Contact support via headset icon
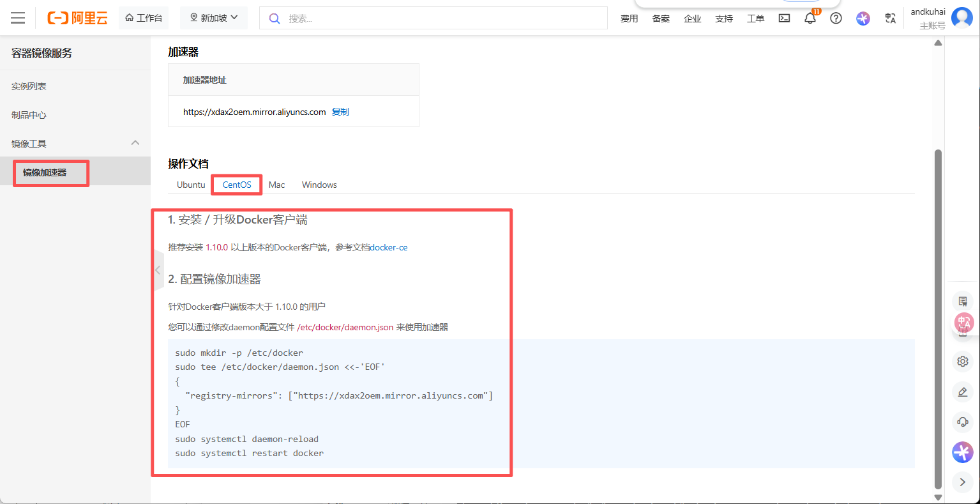 pos(962,422)
